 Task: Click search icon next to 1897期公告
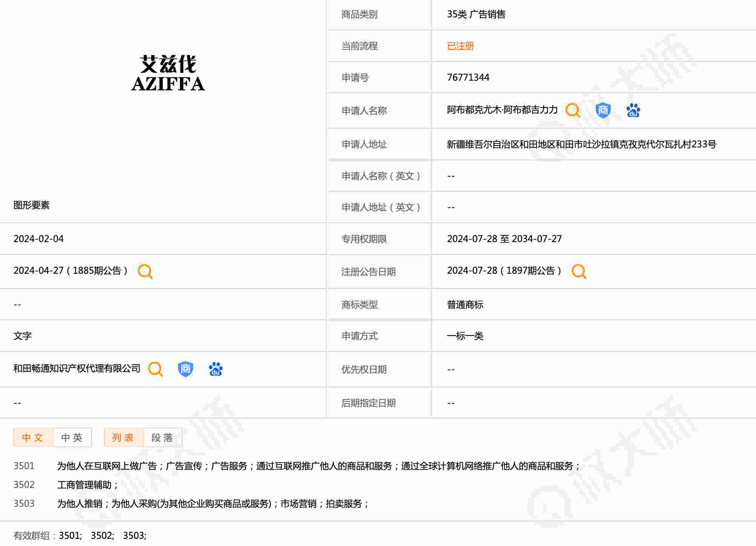[x=578, y=271]
